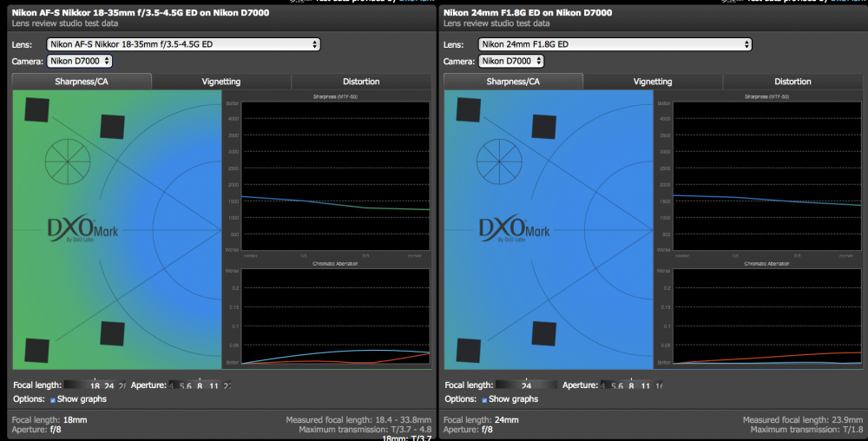Click the Chromatic Aberration graph for 18-35mm lens

(335, 316)
